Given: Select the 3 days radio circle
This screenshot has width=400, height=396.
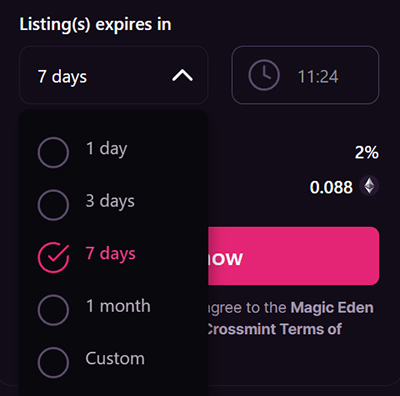Looking at the screenshot, I should click(53, 205).
